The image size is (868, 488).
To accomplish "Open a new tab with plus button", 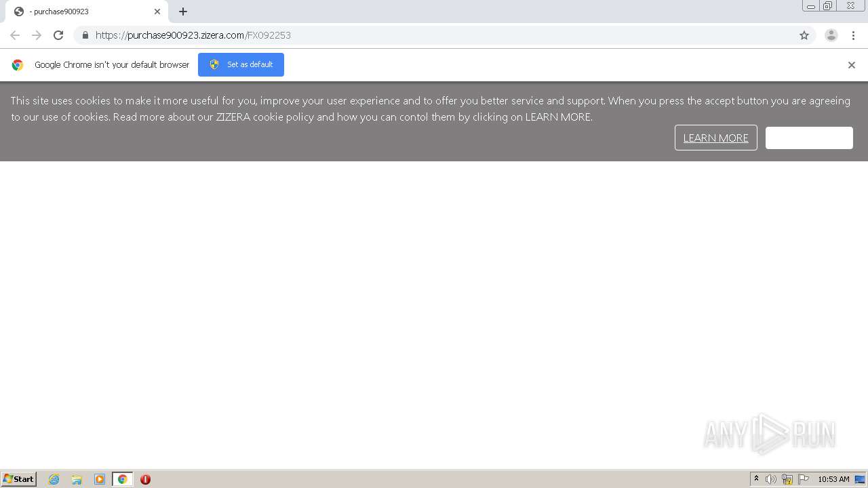I will (183, 12).
